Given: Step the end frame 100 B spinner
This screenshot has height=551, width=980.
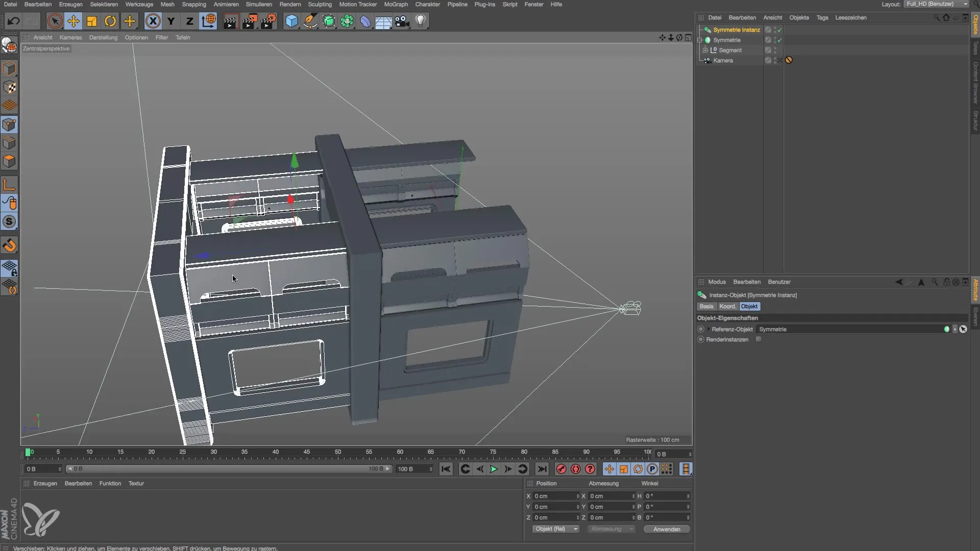Looking at the screenshot, I should point(431,469).
